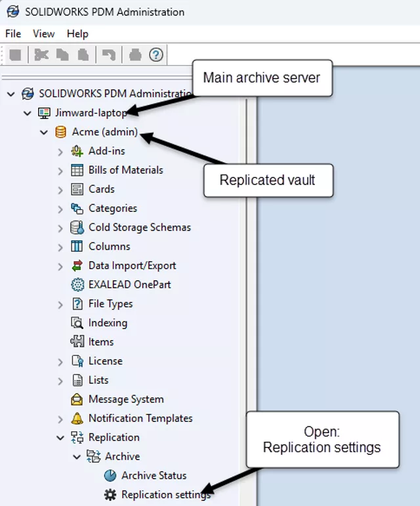Expand the Cards node
The height and width of the screenshot is (506, 420).
60,190
